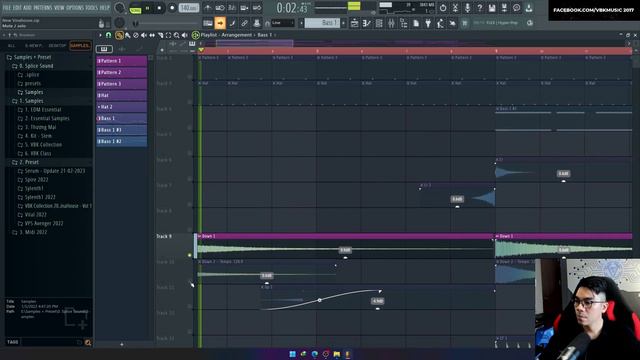Click the download icon in top toolbar
Viewport: 640px width, 360px height.
tap(529, 8)
